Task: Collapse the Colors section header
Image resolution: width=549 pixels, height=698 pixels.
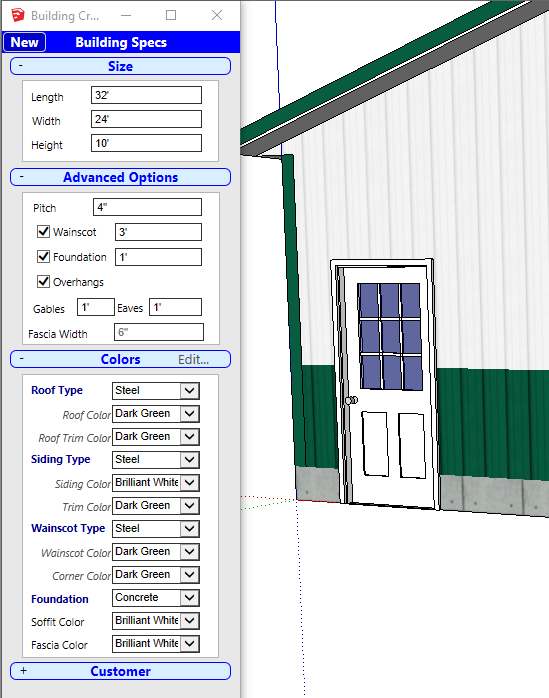Action: (x=120, y=359)
